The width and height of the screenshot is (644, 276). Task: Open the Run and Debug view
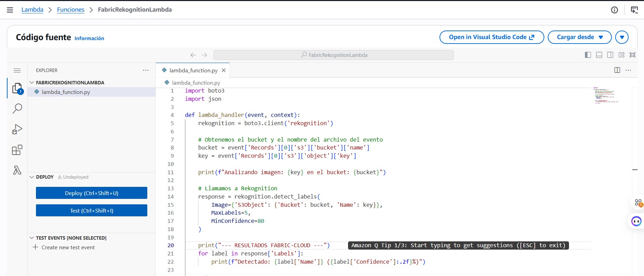pos(17,129)
